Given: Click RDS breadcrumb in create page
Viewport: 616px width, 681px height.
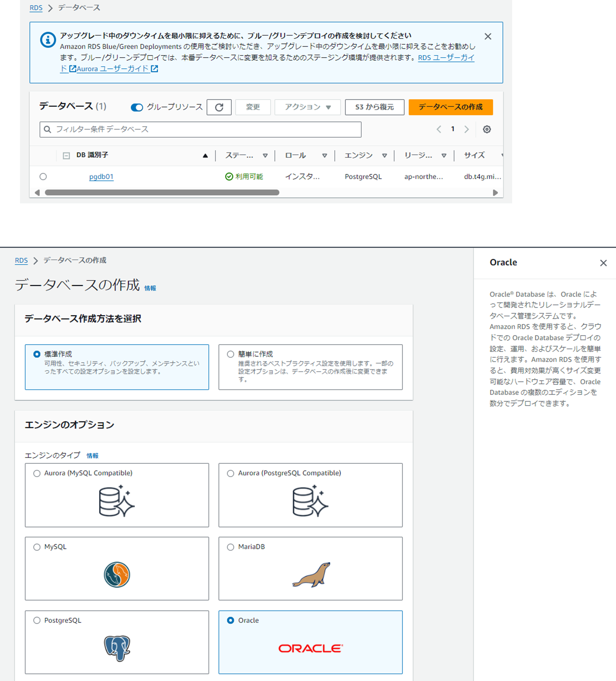Looking at the screenshot, I should [x=21, y=260].
